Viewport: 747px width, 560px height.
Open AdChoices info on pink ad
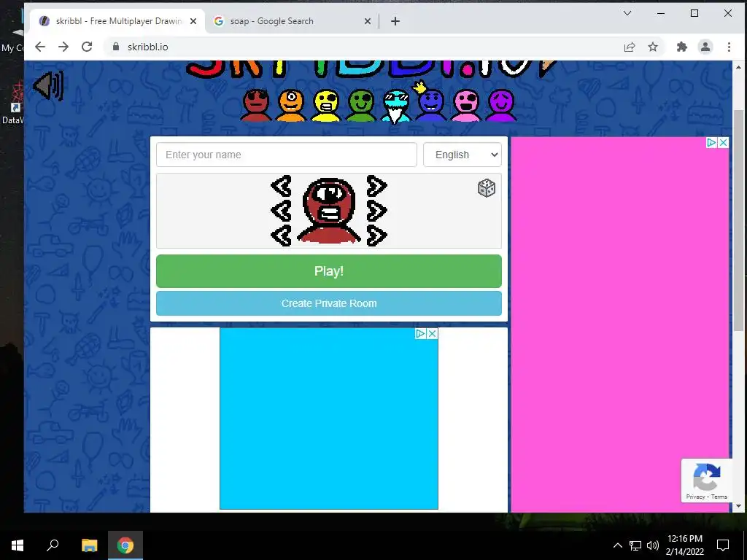tap(712, 142)
